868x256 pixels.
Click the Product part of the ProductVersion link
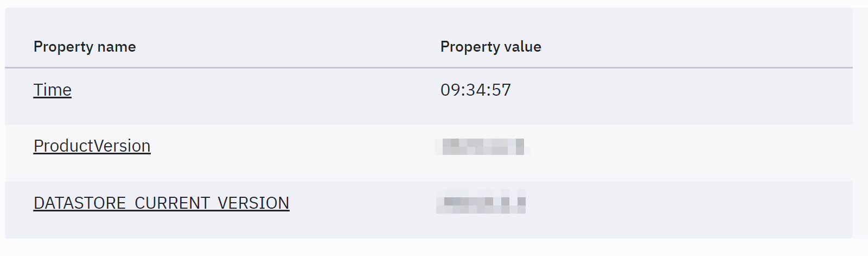(63, 146)
